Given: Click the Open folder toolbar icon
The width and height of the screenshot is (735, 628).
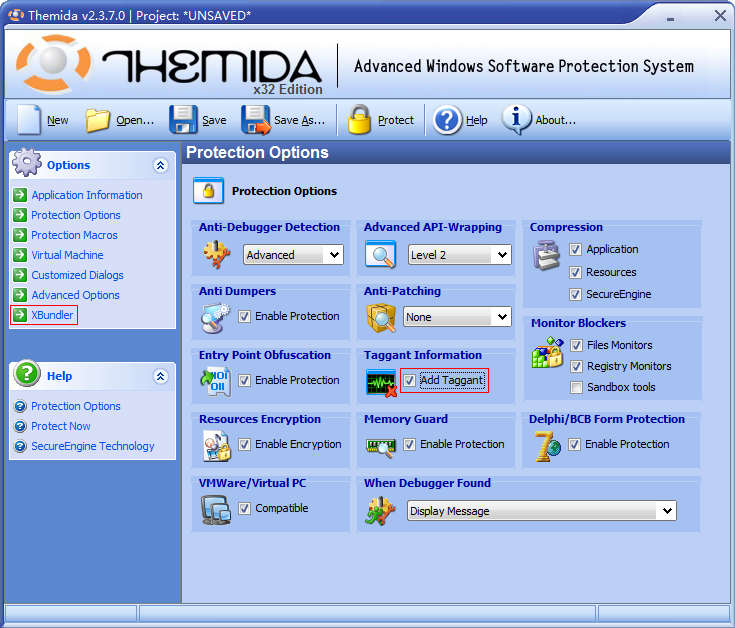Looking at the screenshot, I should click(x=98, y=120).
